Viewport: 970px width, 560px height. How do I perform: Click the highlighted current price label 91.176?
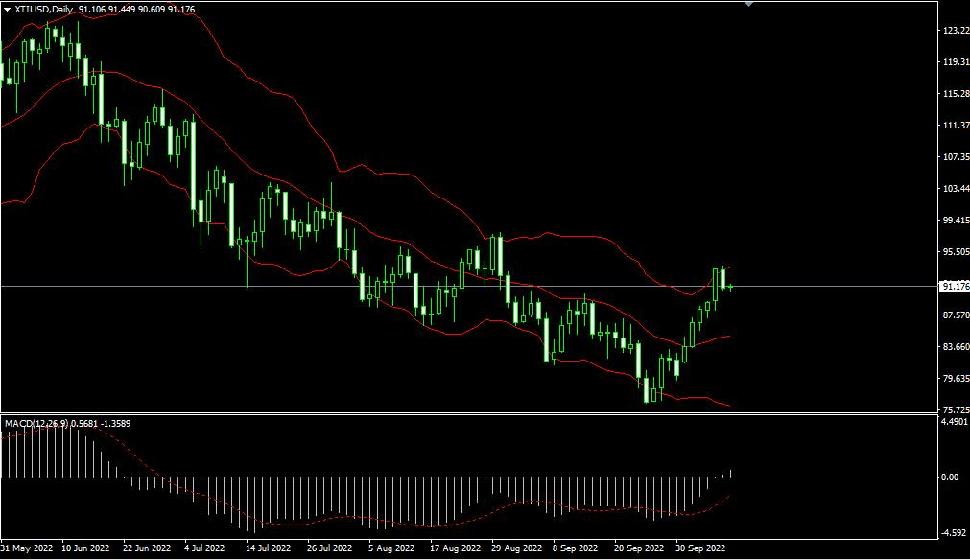click(x=955, y=286)
